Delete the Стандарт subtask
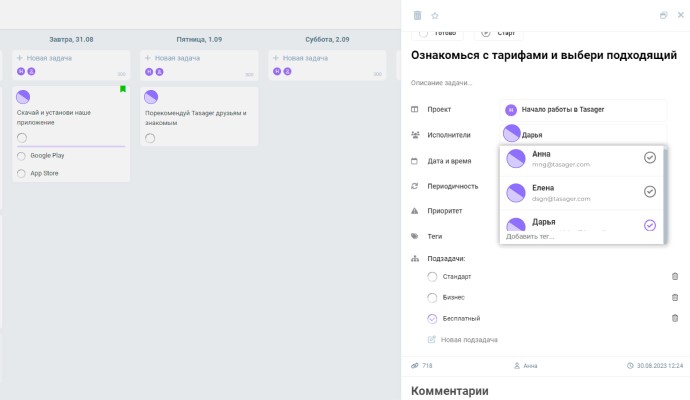The image size is (690, 400). click(x=675, y=276)
